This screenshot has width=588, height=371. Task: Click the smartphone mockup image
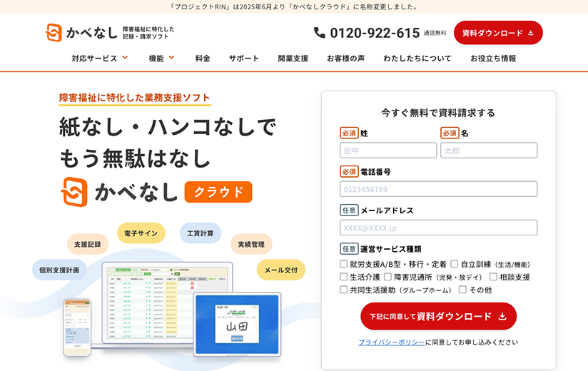[77, 327]
